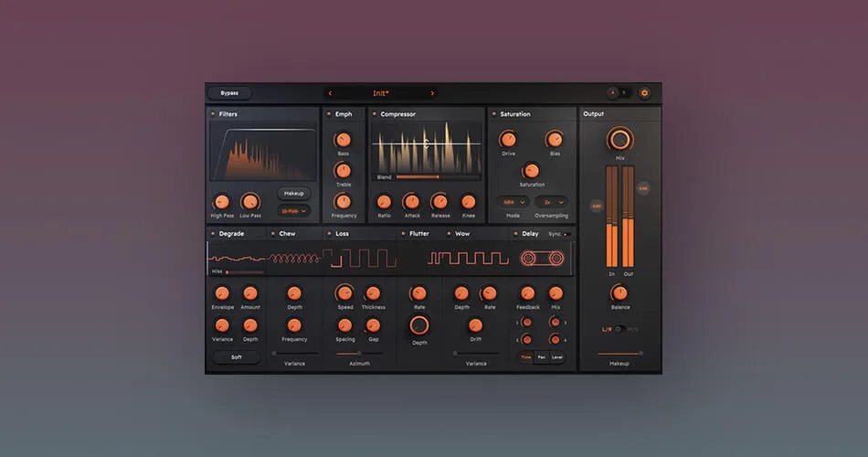Click the compressor Knee knob

[x=469, y=202]
